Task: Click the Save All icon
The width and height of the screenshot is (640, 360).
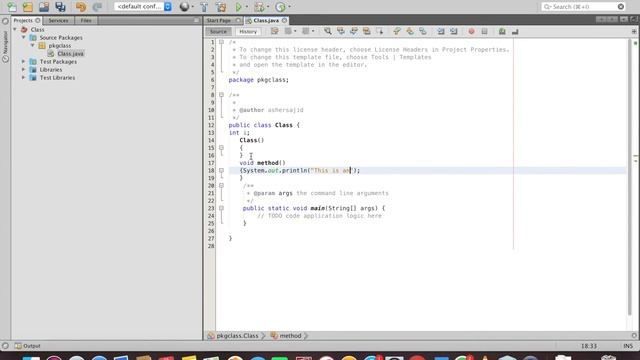Action: click(60, 7)
